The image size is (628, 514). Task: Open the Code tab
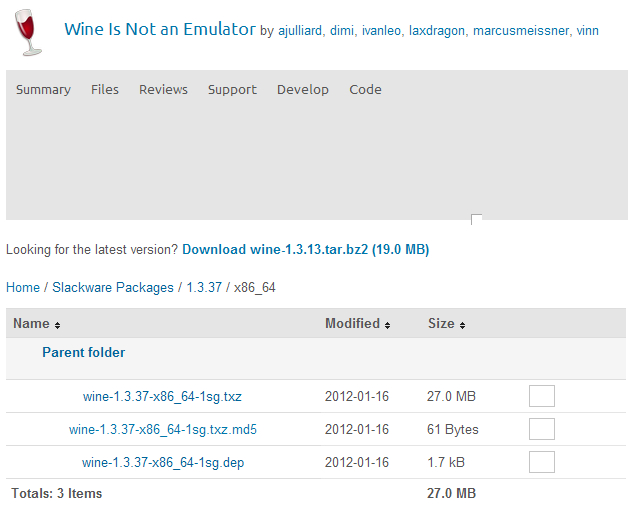(x=365, y=89)
